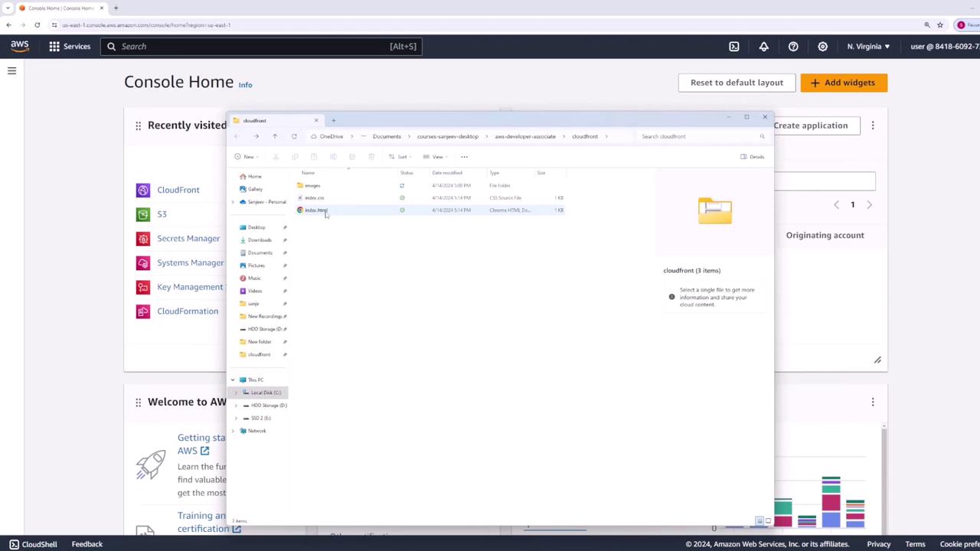Collapse the This PC tree node

233,380
